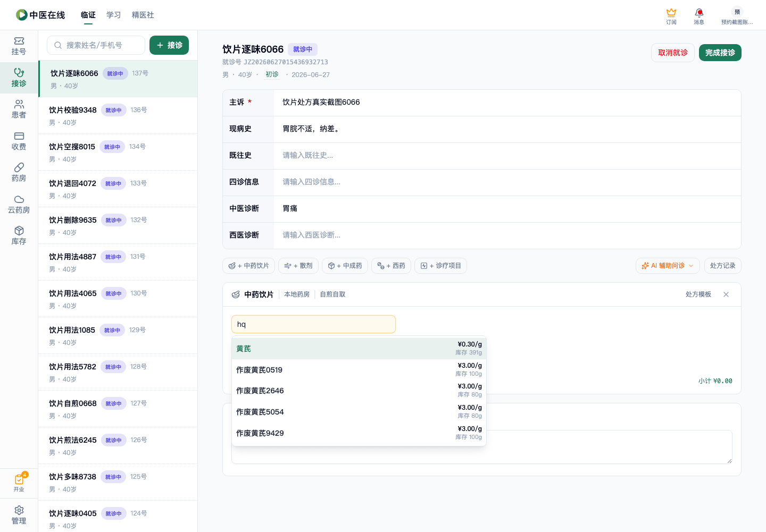Select patient 饮片煎法6245
Image resolution: width=766 pixels, height=532 pixels.
click(118, 445)
